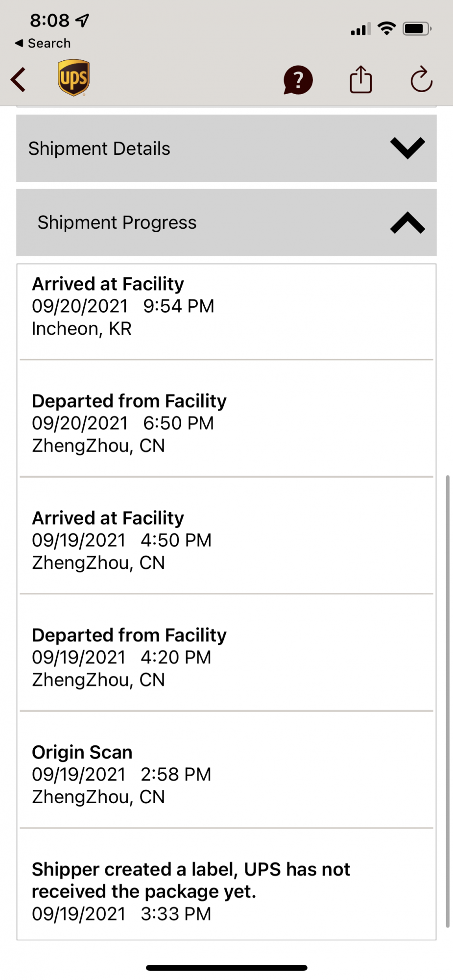Refresh tracking with the reload icon
This screenshot has width=453, height=980.
pyautogui.click(x=421, y=79)
